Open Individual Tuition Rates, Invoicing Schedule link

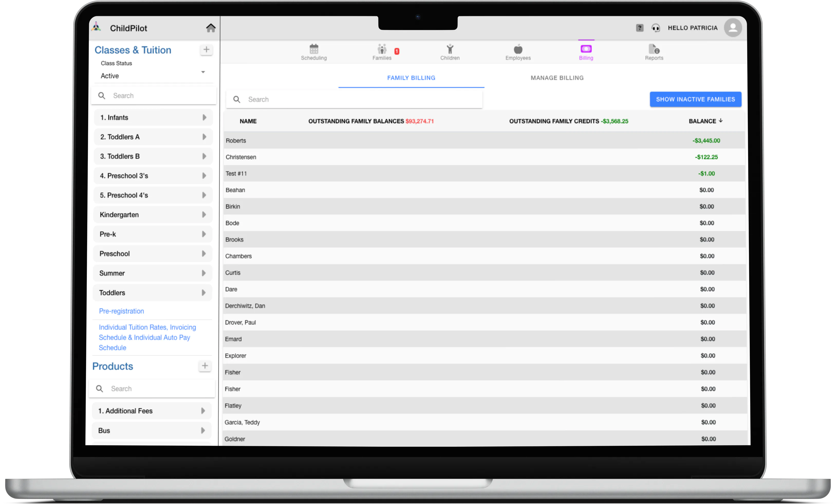coord(147,337)
